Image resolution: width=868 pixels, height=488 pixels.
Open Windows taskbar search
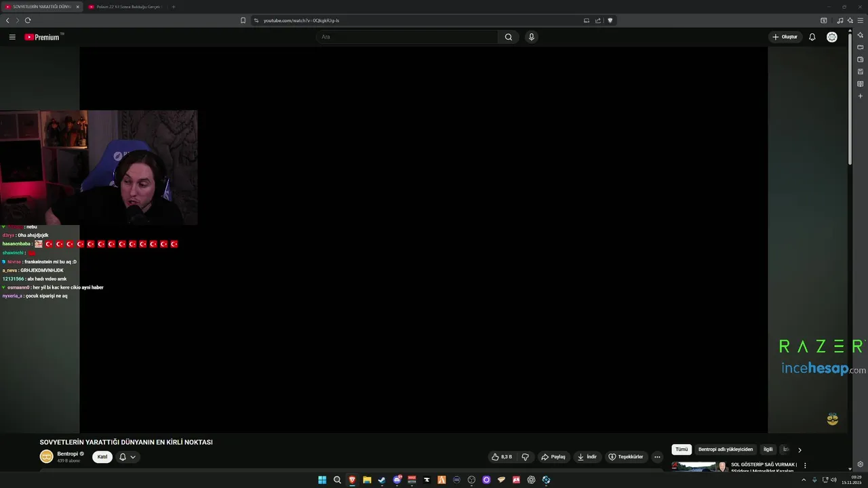click(x=337, y=480)
